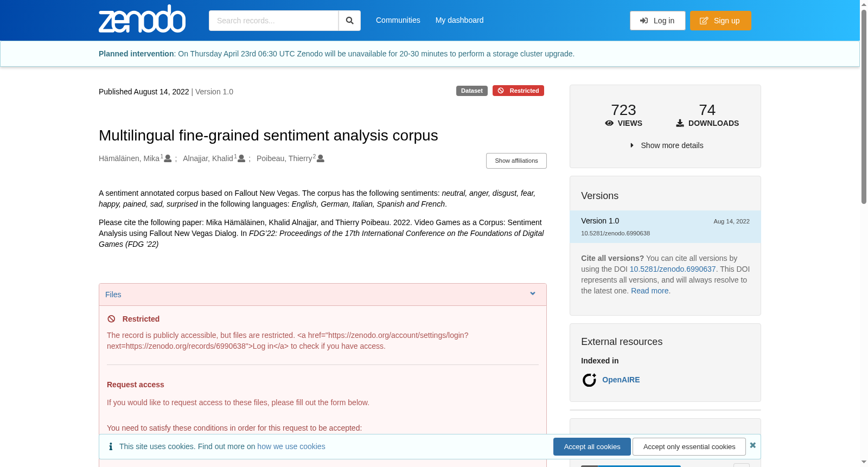Screen dimensions: 868x467
Task: Click the Sign up button
Action: (x=720, y=21)
